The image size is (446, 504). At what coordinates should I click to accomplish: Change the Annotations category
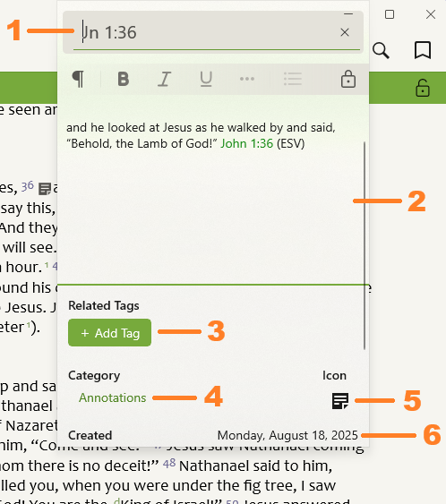tap(113, 398)
